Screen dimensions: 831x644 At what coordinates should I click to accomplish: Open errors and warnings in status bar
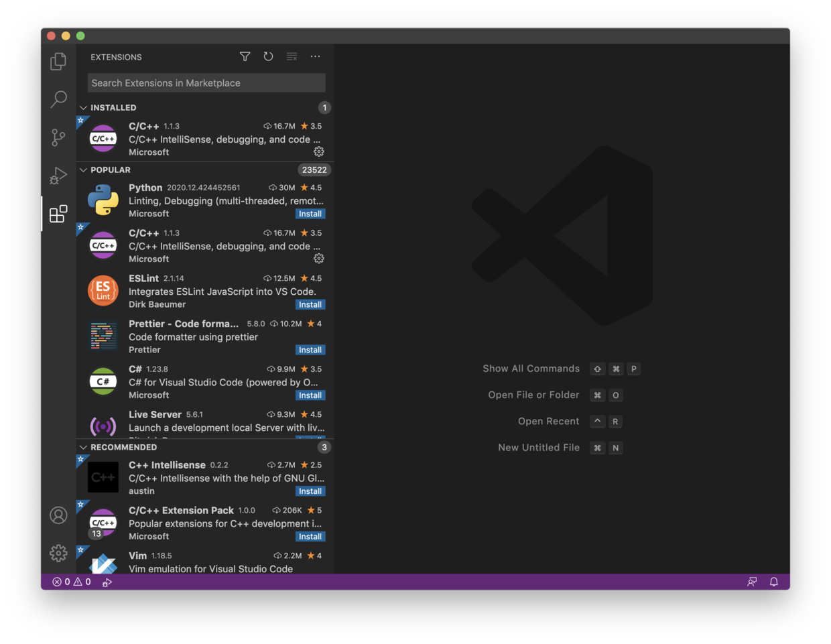72,582
